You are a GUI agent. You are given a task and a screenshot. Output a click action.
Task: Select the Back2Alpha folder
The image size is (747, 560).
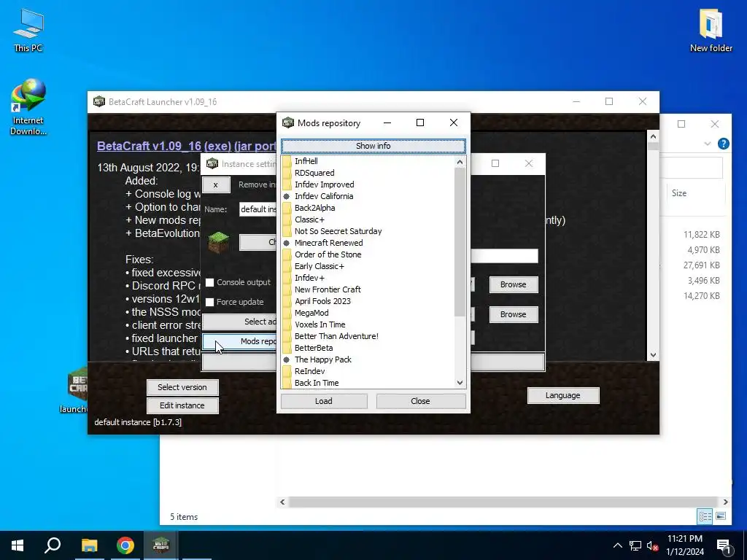coord(315,208)
